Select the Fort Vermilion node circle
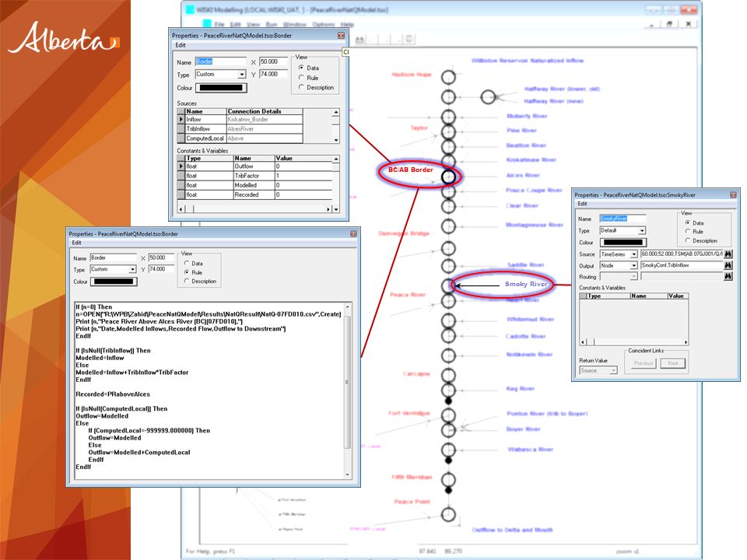The width and height of the screenshot is (747, 560). click(448, 415)
